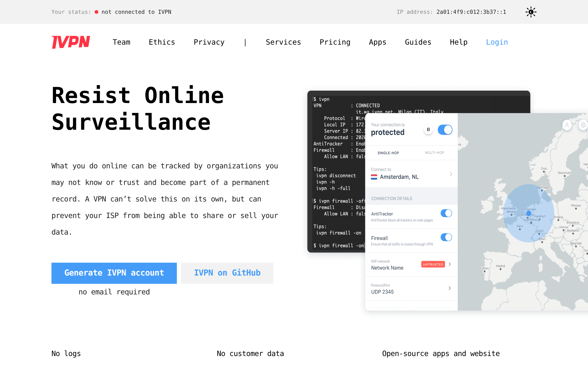588x368 pixels.
Task: Click the Madrid label on the map
Action: 500,266
